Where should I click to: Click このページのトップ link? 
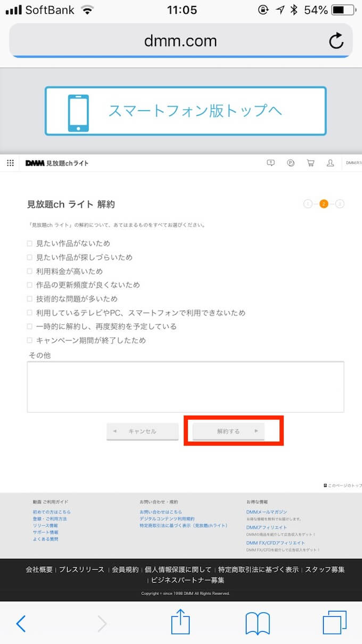(x=343, y=485)
